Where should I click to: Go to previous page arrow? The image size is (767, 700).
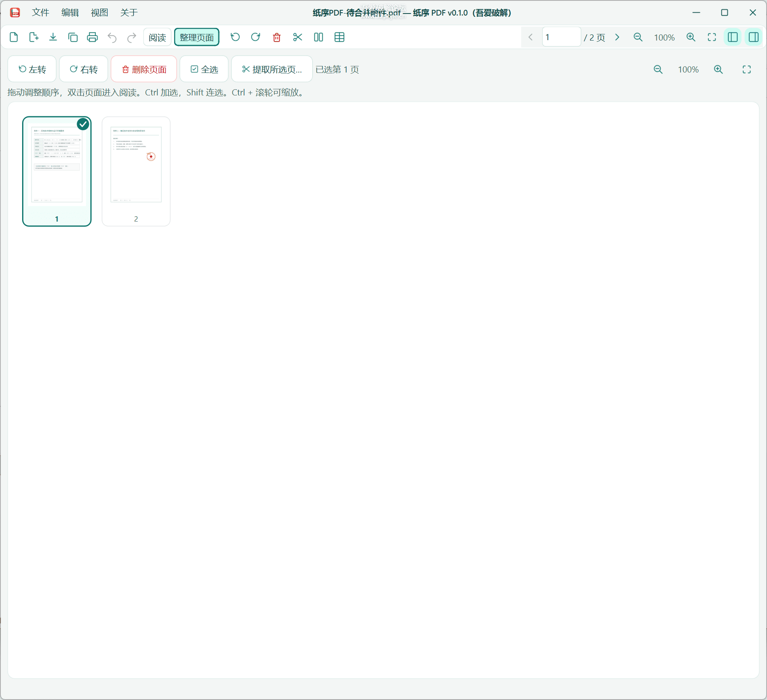point(531,37)
